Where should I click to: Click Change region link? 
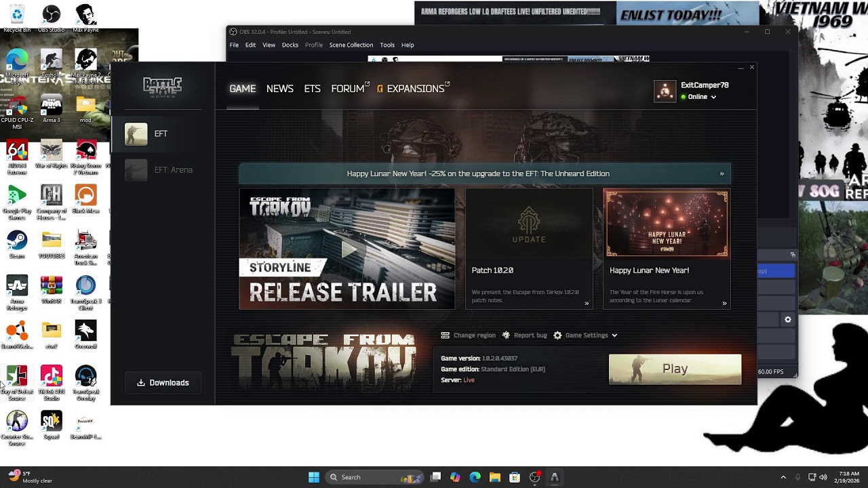click(468, 335)
